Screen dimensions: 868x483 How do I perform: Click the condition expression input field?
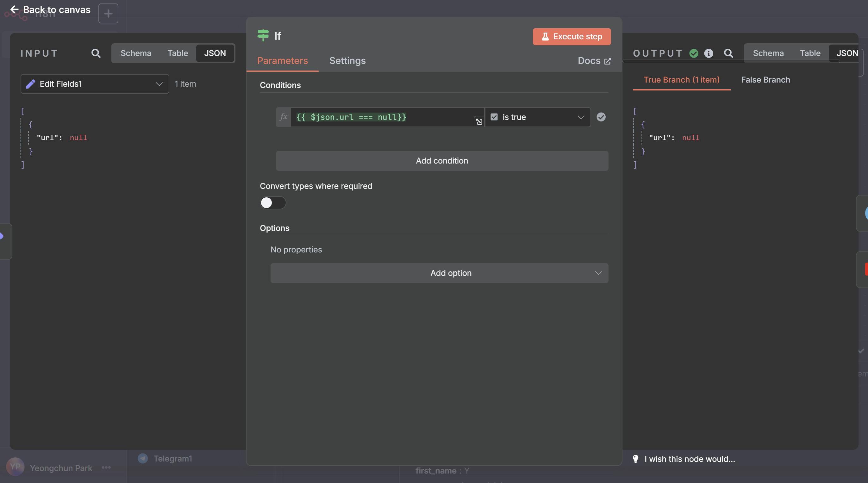pyautogui.click(x=381, y=117)
